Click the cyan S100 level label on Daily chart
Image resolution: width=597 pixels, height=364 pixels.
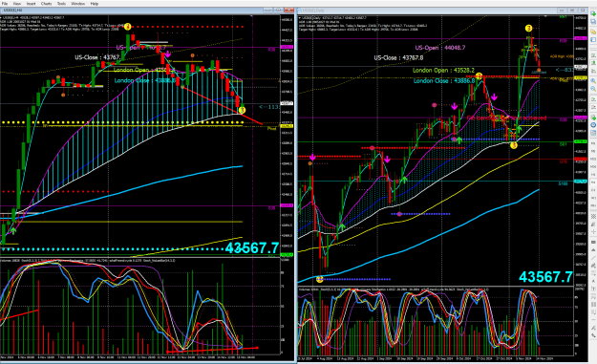tap(564, 183)
